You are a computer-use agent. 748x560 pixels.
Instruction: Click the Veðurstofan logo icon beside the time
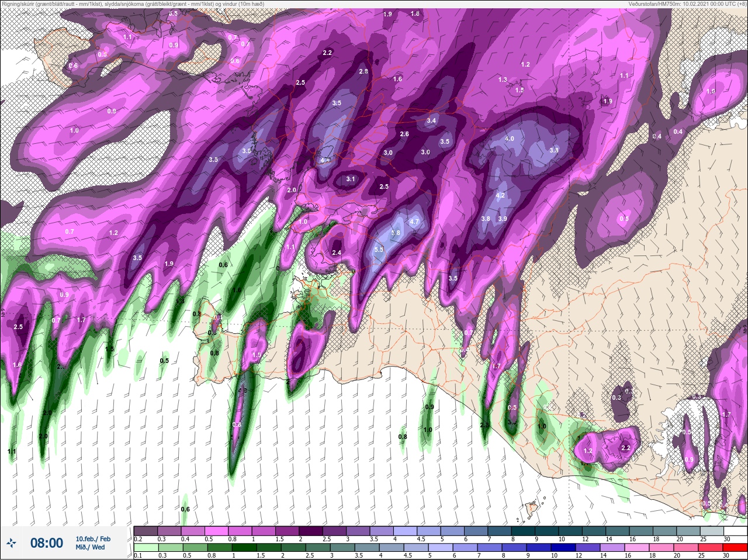pyautogui.click(x=11, y=543)
